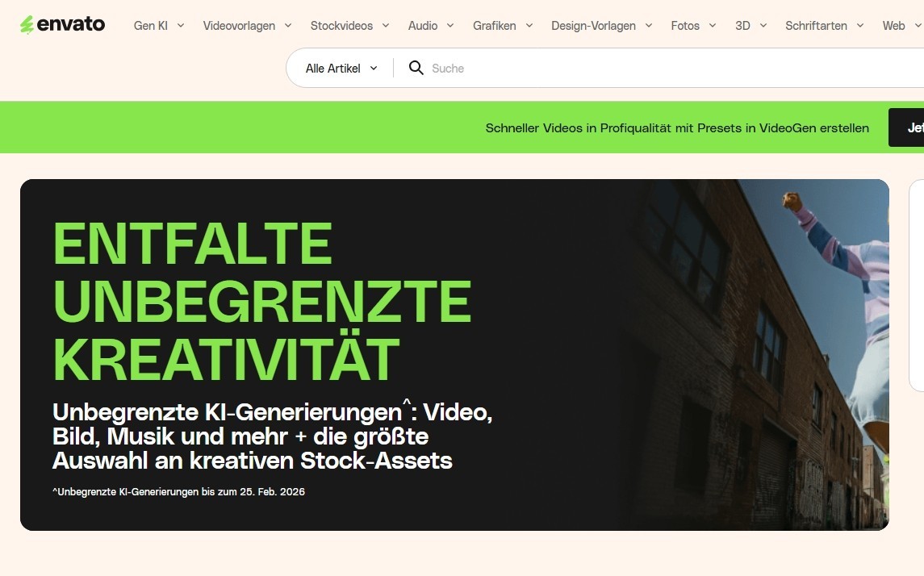Expand the Design-Vorlagen menu

coord(601,26)
